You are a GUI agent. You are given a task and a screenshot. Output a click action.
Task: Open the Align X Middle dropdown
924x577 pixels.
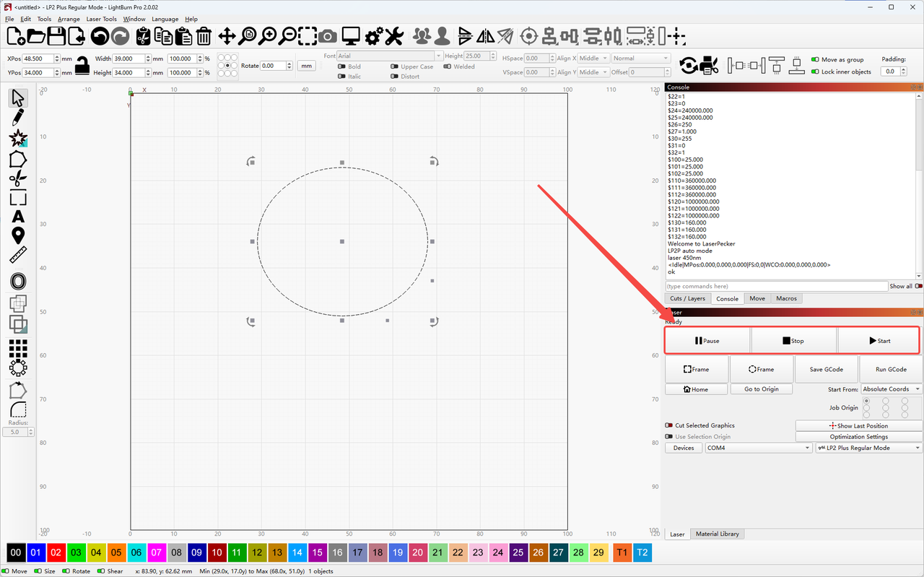tap(593, 58)
